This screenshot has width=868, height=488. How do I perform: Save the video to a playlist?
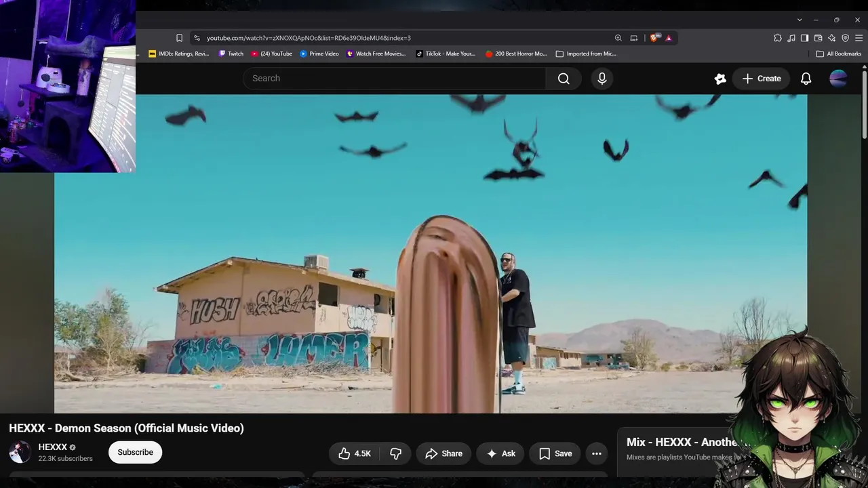coord(555,453)
